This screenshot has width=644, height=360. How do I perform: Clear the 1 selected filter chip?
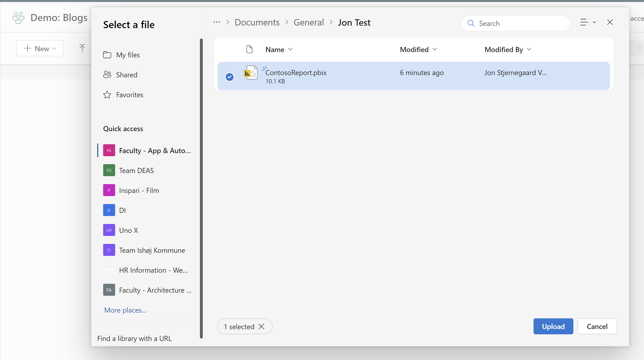coord(261,326)
